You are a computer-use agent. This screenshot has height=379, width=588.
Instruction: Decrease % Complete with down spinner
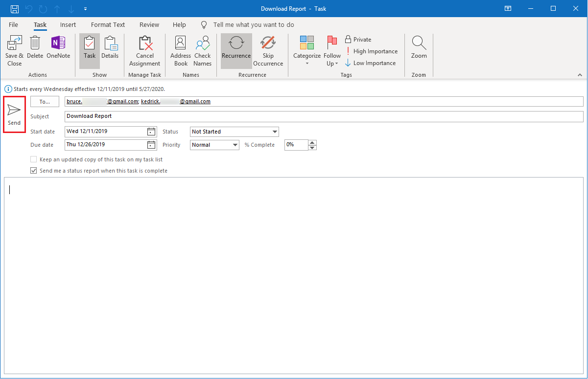(x=313, y=147)
